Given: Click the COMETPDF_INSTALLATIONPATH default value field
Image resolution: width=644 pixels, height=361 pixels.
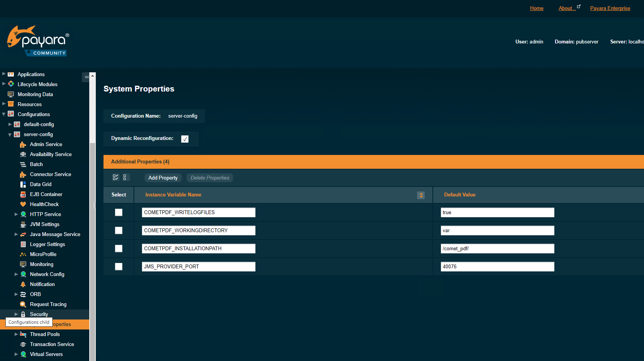Looking at the screenshot, I should coord(497,249).
